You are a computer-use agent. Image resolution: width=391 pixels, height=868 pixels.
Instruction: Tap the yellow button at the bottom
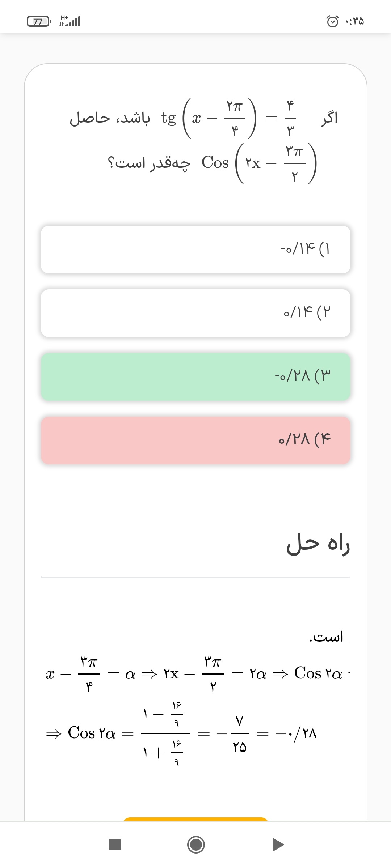(x=195, y=819)
